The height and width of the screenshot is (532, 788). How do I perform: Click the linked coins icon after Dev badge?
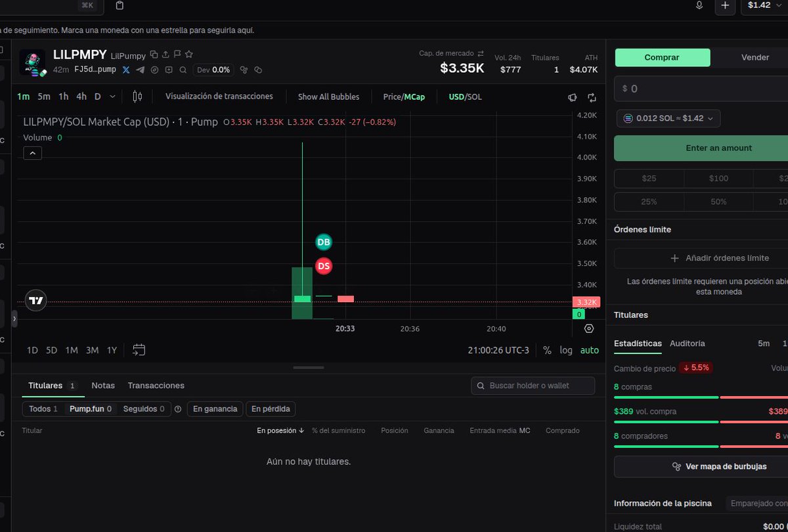tap(258, 70)
